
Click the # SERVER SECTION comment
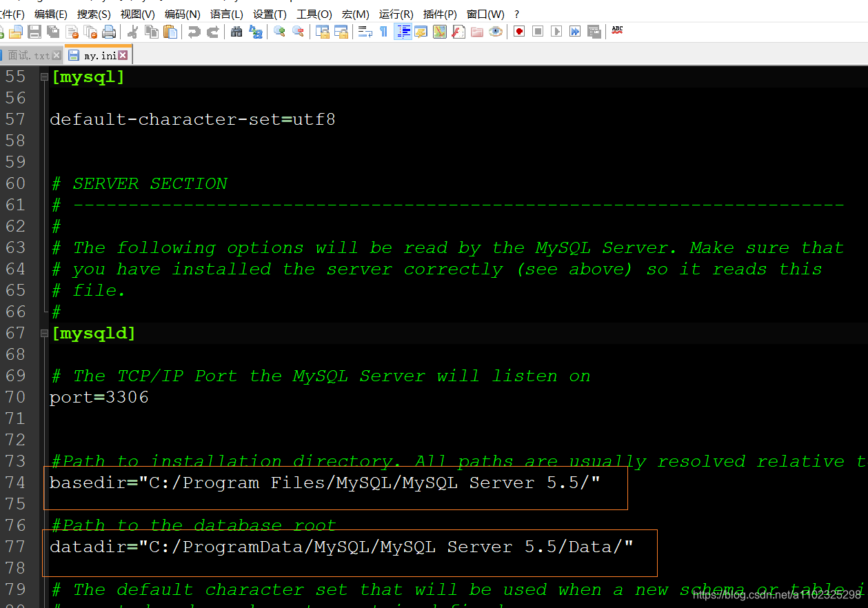coord(140,183)
